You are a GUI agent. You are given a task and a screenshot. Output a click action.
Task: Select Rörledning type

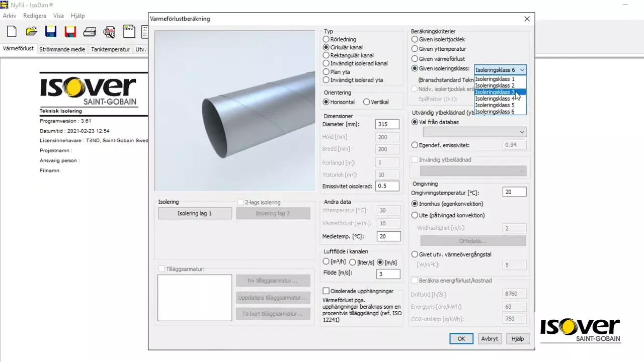click(340, 39)
